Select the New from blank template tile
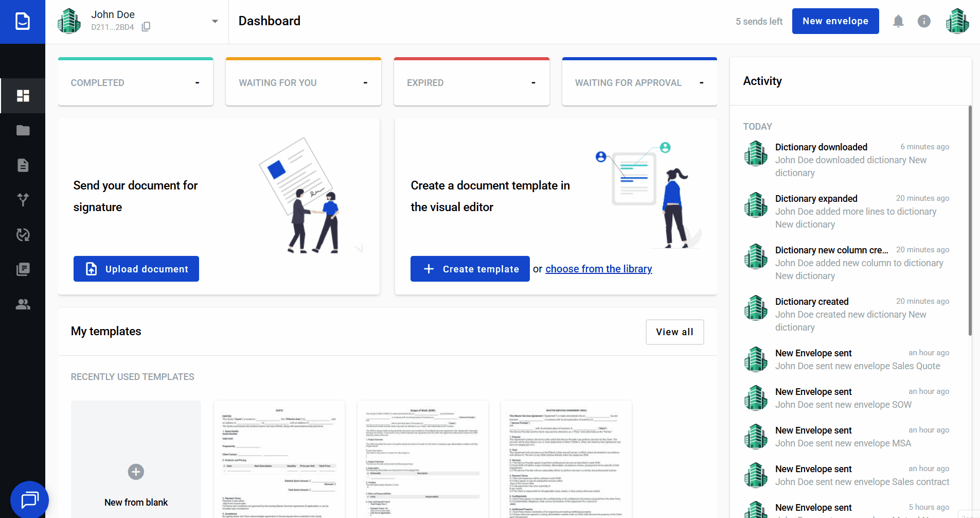 point(136,463)
